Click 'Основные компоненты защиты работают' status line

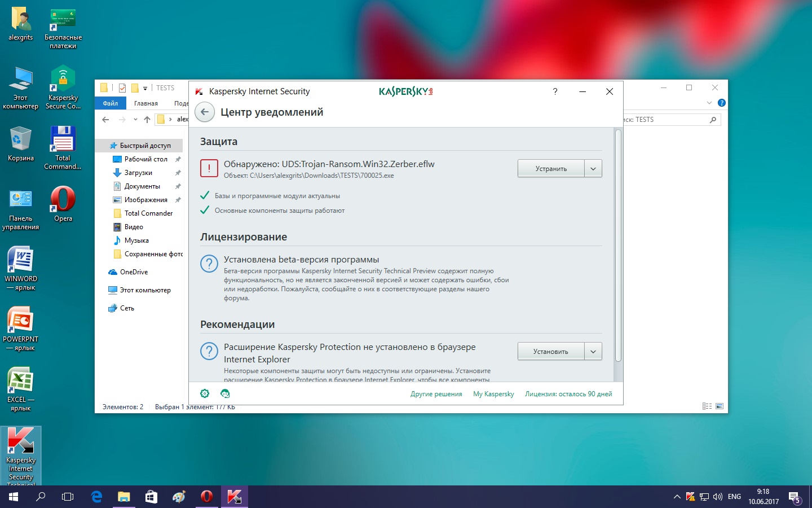(280, 211)
